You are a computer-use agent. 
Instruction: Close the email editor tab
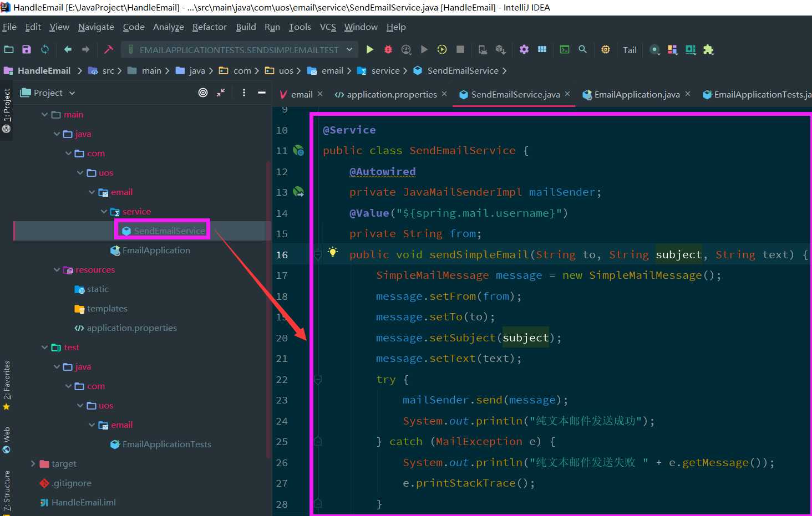click(x=320, y=94)
